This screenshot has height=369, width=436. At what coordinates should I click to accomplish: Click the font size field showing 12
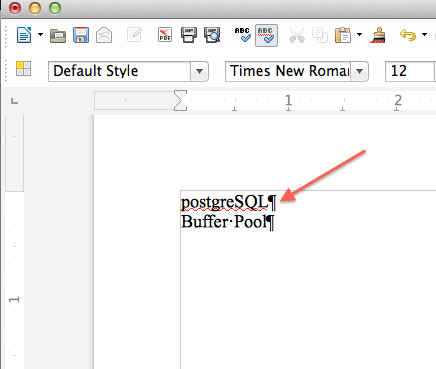pyautogui.click(x=410, y=71)
